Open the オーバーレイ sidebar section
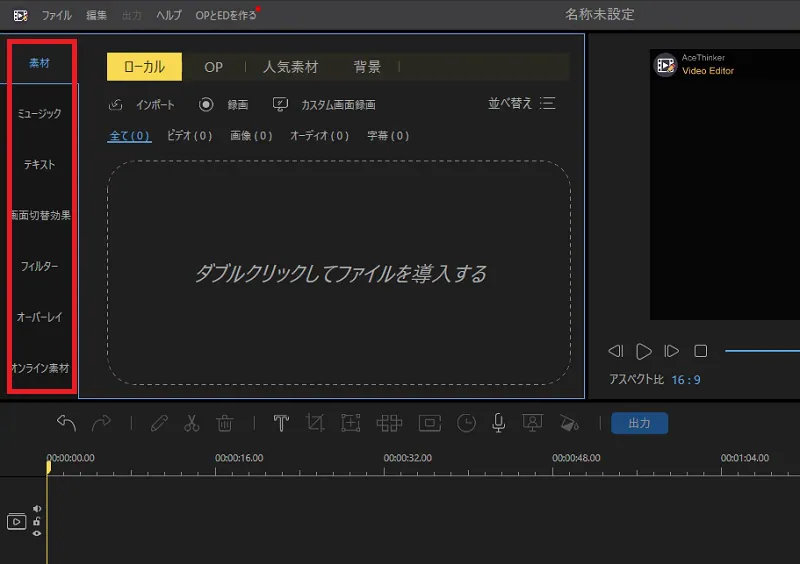This screenshot has width=800, height=564. point(39,317)
